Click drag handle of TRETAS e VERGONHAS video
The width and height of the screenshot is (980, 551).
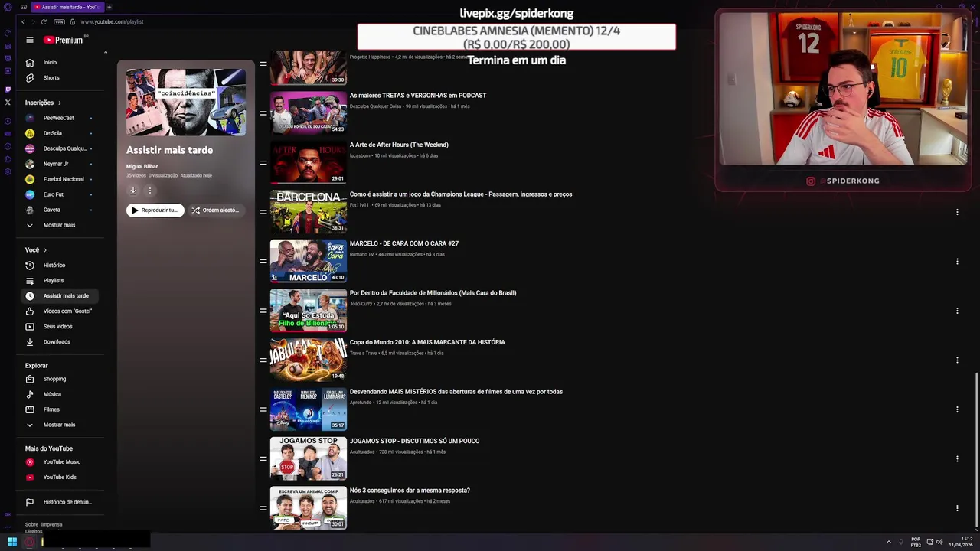click(263, 113)
